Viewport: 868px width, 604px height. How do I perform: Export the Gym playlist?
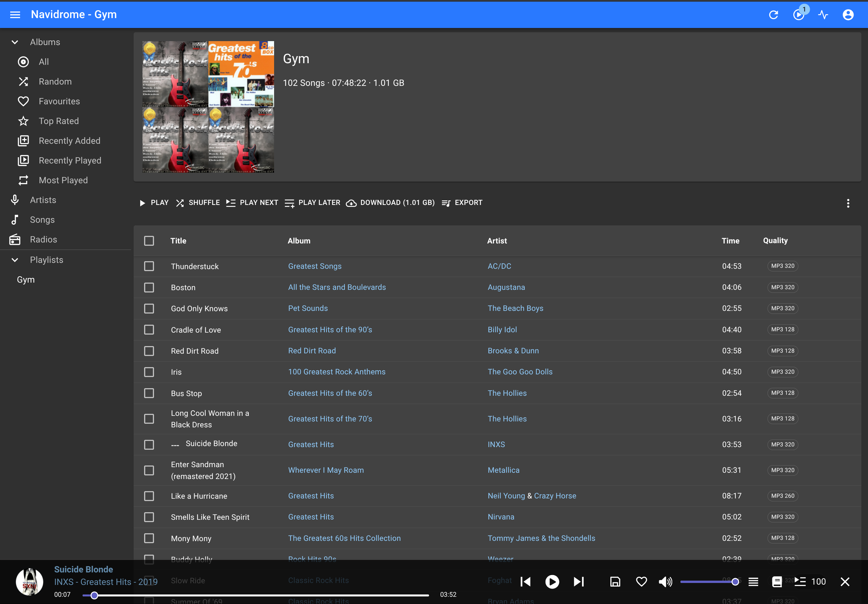462,203
